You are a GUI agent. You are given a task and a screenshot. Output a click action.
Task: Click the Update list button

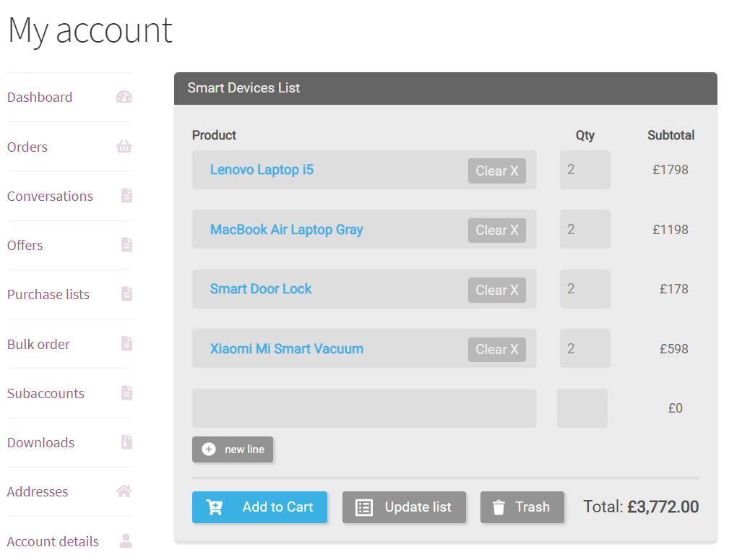404,507
